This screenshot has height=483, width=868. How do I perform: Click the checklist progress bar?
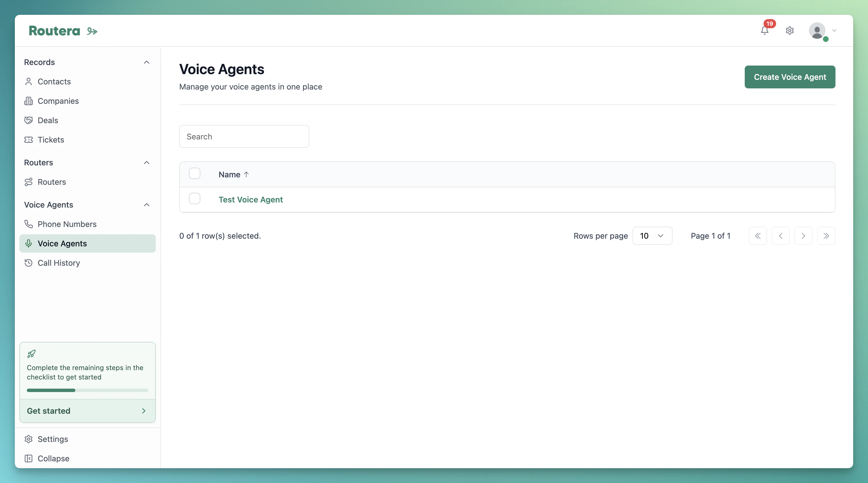coord(88,390)
